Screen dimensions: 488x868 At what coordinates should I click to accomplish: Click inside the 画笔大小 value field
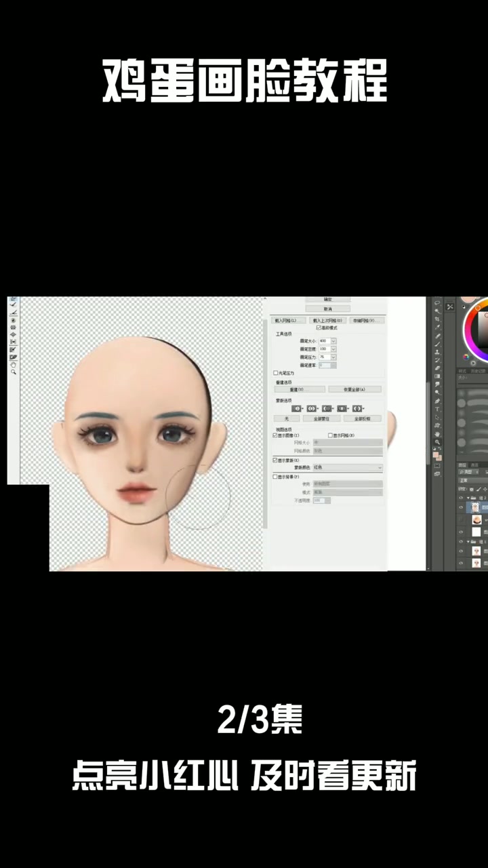click(x=325, y=341)
